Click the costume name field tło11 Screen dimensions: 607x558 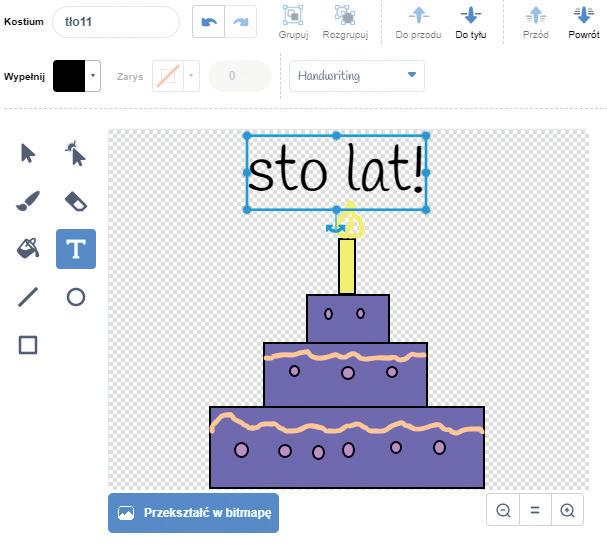[116, 22]
